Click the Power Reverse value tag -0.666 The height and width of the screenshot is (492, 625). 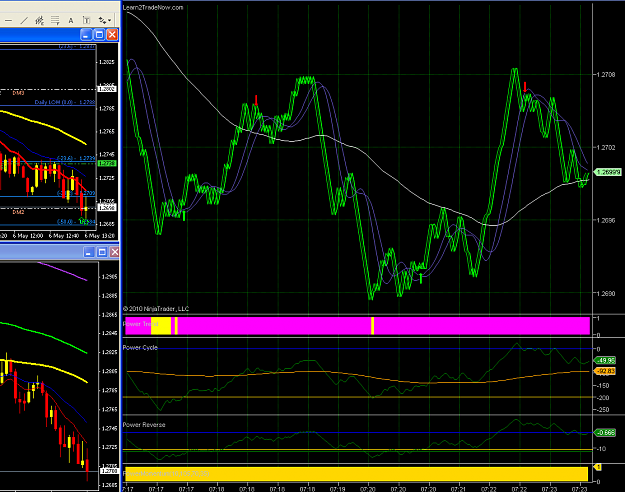click(605, 433)
